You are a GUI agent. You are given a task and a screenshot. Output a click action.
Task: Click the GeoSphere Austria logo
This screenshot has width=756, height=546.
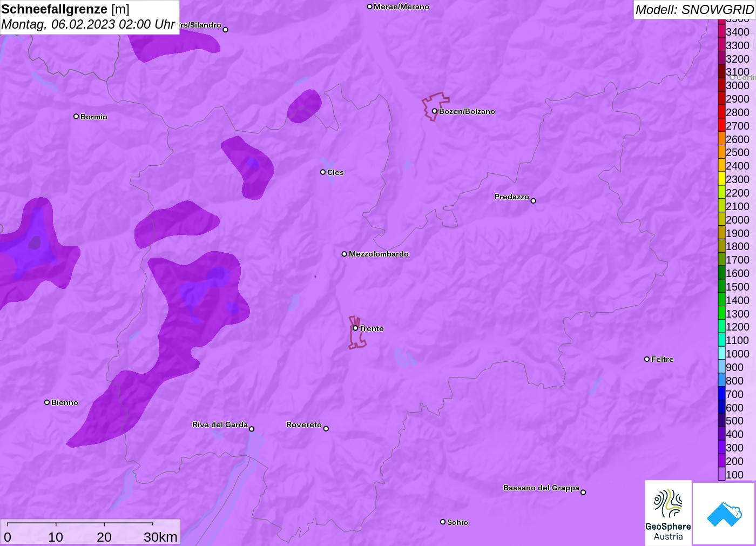(668, 513)
